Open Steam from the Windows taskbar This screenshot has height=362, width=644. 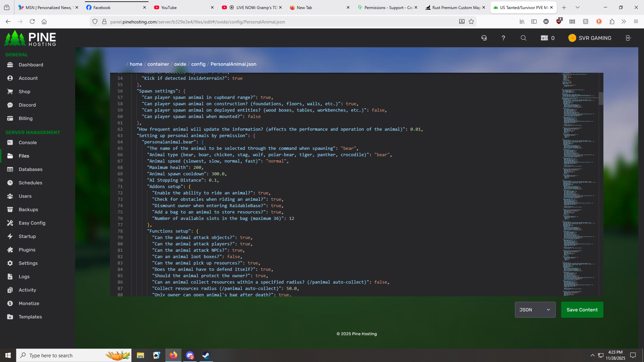click(x=206, y=355)
